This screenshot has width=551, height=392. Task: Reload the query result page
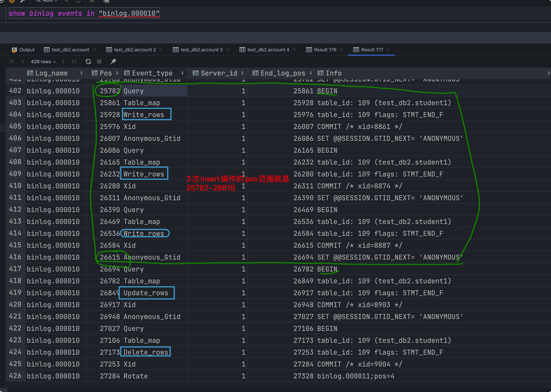pyautogui.click(x=88, y=62)
